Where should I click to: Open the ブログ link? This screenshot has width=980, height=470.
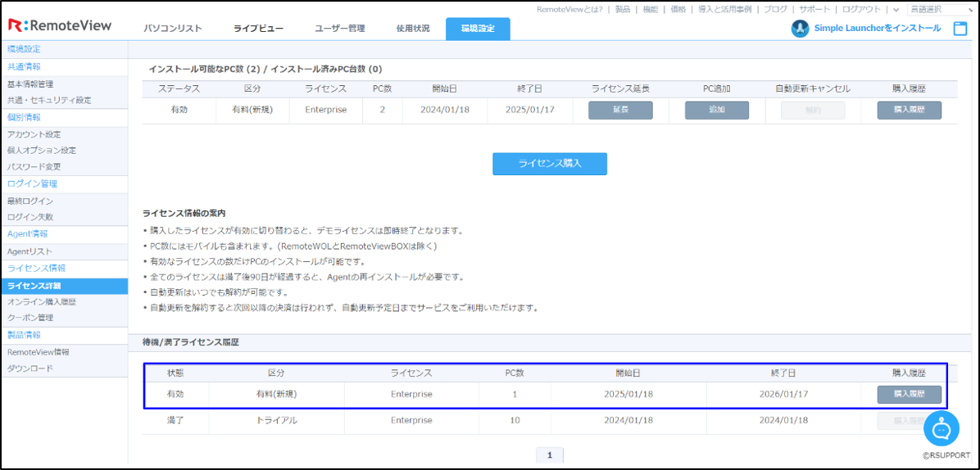pos(776,9)
